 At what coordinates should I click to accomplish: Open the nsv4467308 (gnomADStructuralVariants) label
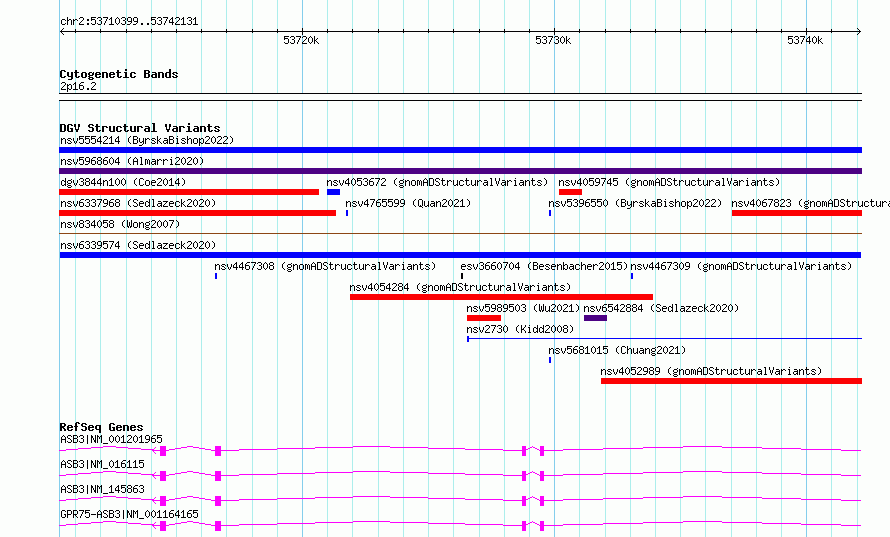[x=325, y=266]
